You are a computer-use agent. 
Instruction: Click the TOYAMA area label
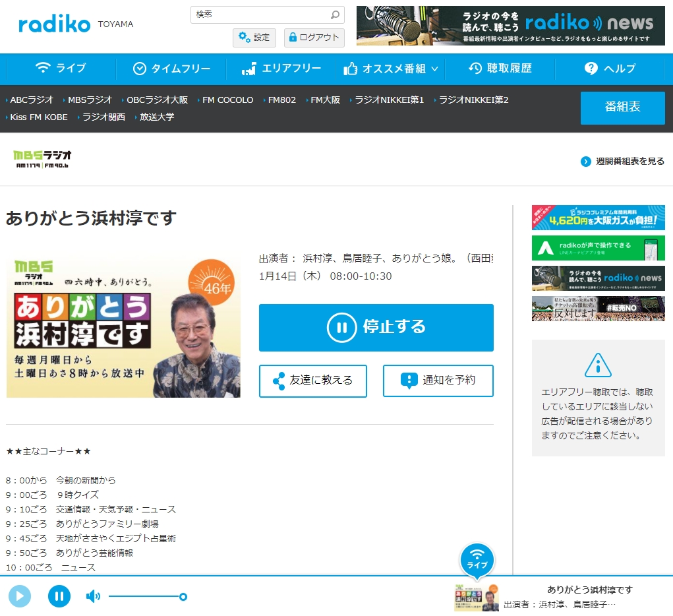115,24
